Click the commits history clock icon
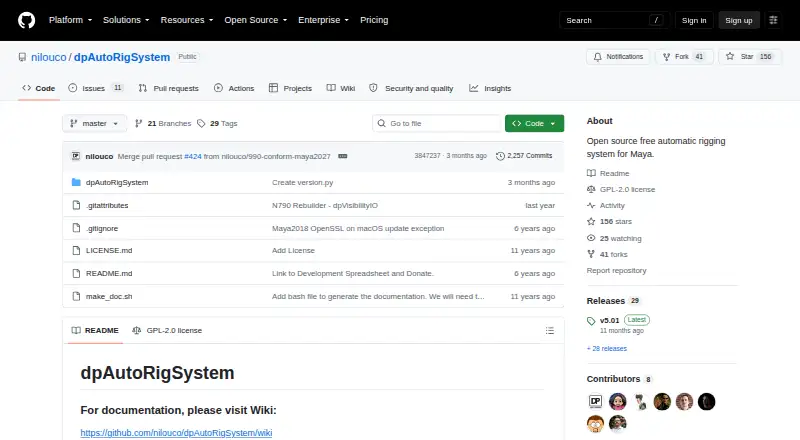The width and height of the screenshot is (800, 440). pos(500,156)
